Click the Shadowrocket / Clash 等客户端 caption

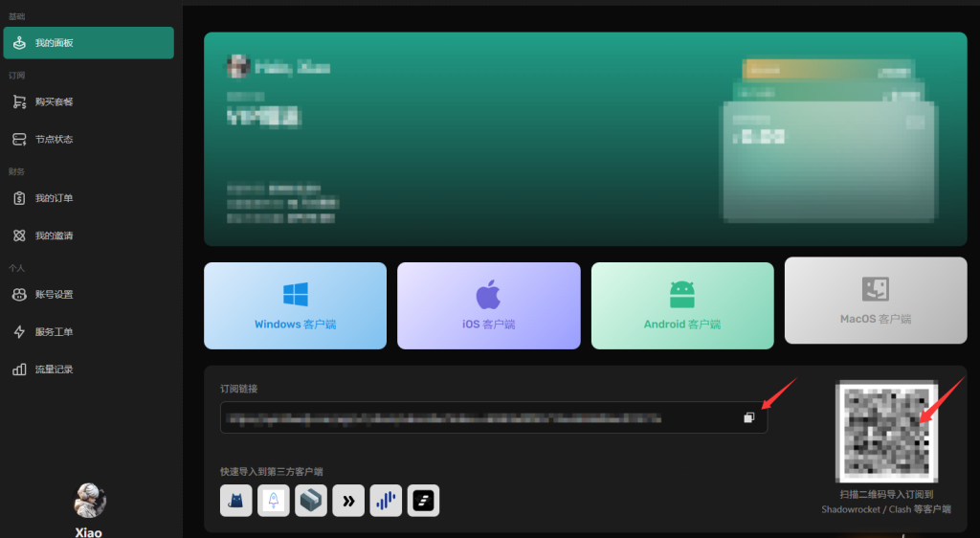coord(886,509)
